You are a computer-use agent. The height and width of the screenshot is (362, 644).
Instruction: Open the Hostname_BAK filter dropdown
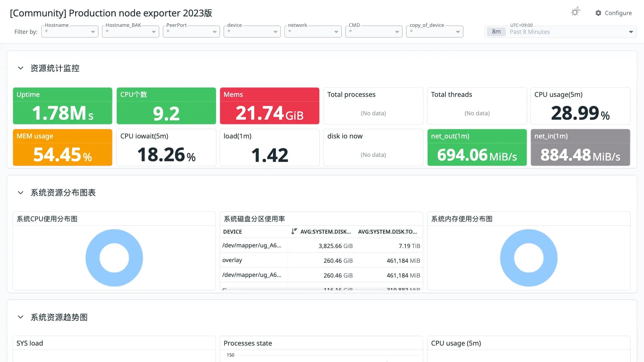[x=130, y=32]
